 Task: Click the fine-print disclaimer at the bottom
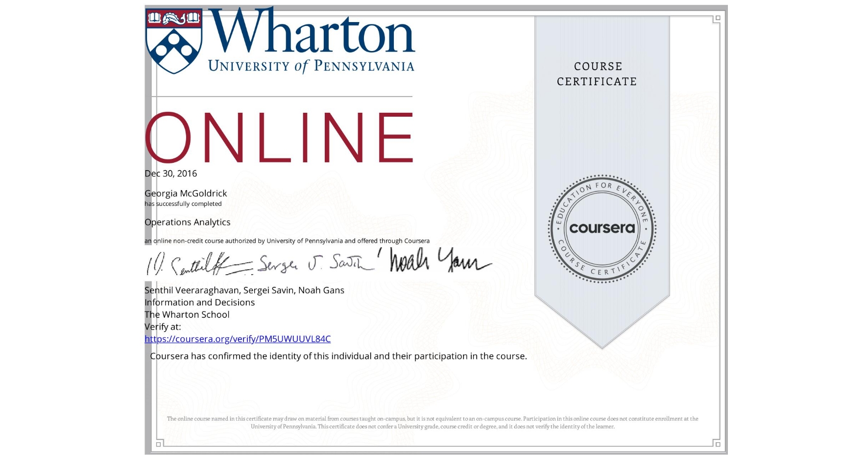pyautogui.click(x=433, y=423)
